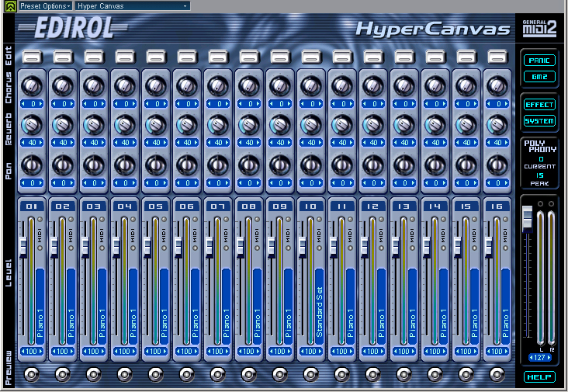Open the SYSTEM settings
568x392 pixels.
[539, 121]
